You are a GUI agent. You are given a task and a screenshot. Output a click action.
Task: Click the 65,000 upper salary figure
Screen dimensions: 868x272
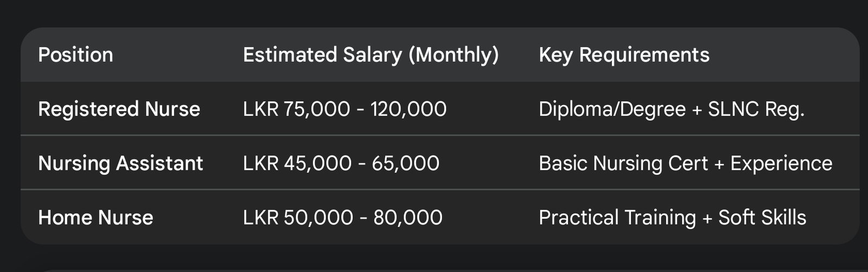click(405, 163)
